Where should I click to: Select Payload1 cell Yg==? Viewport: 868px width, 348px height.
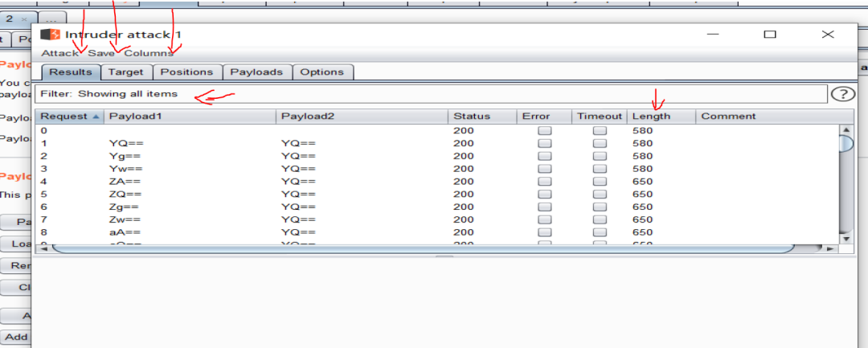tap(125, 157)
